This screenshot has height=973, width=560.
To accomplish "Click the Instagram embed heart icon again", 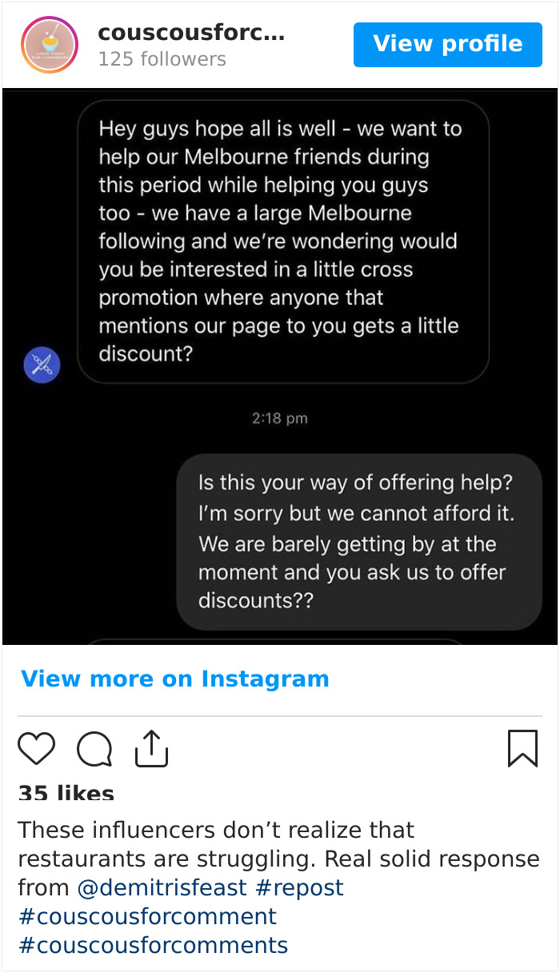I will (36, 748).
